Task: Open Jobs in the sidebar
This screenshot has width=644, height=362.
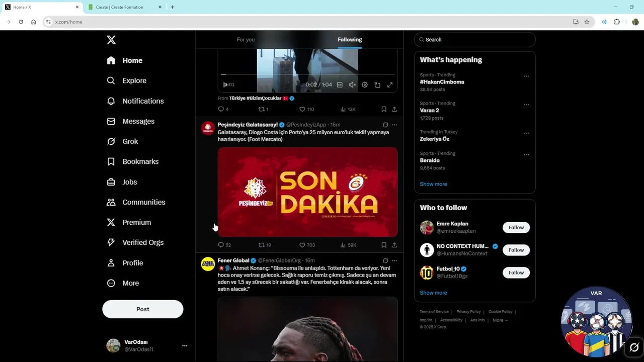Action: (122, 182)
